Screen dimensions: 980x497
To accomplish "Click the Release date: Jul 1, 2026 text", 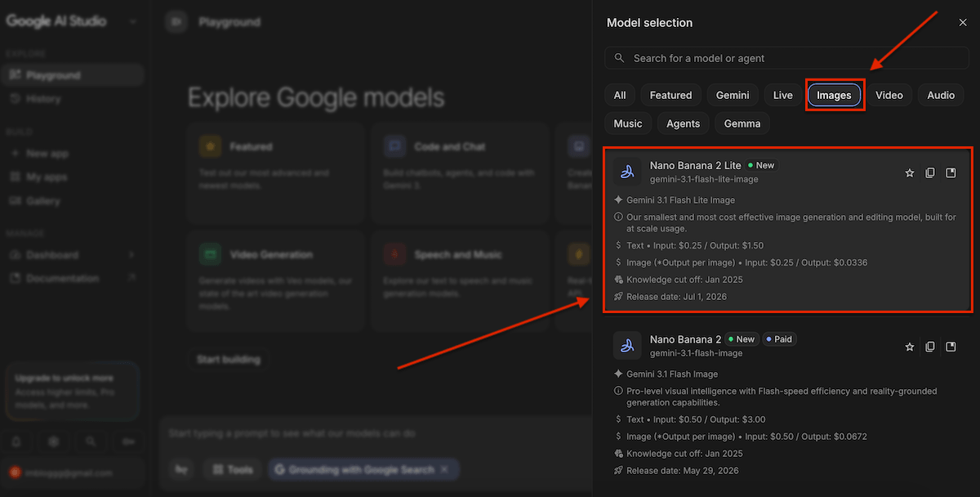I will (x=676, y=297).
